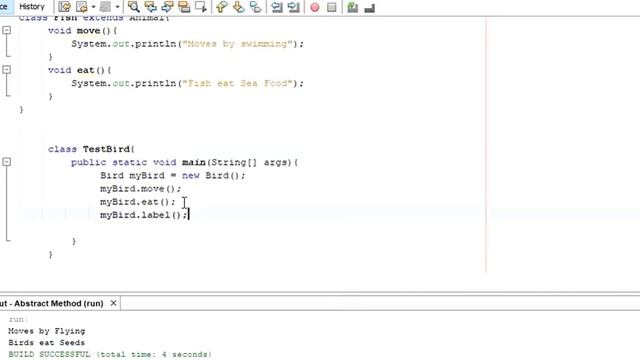Shift Line Left with toolbar icon

(277, 7)
